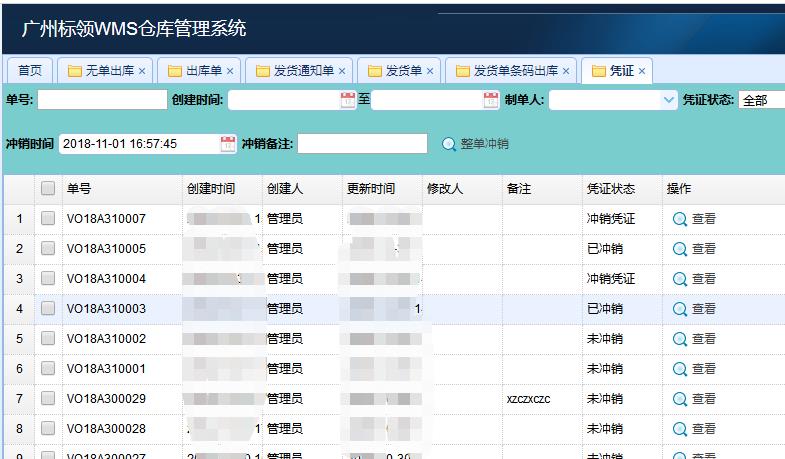Open the 发货单条码出库 tab
The image size is (785, 459).
point(509,71)
